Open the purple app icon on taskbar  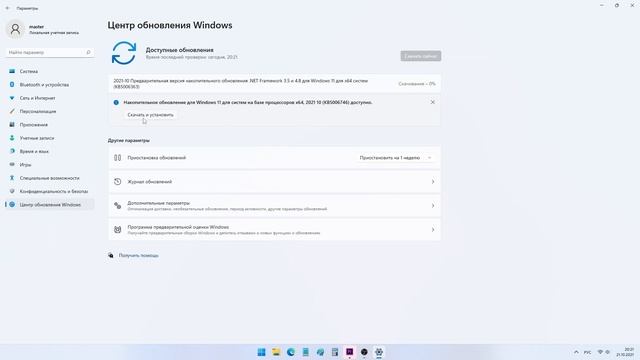(349, 352)
